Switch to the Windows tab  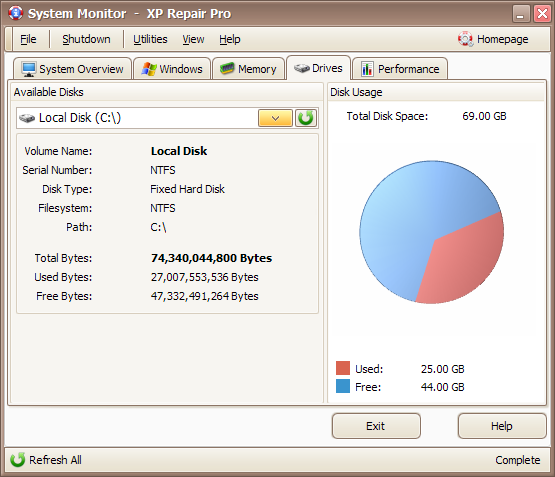click(172, 69)
